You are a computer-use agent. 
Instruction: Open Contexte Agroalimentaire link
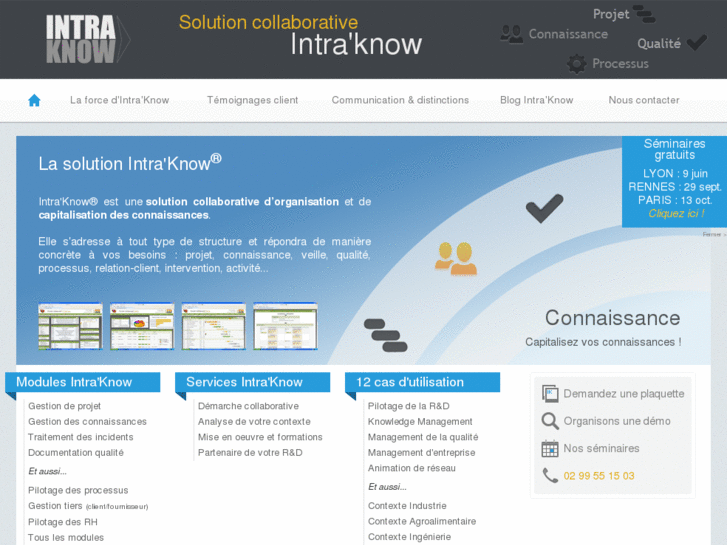pos(422,521)
